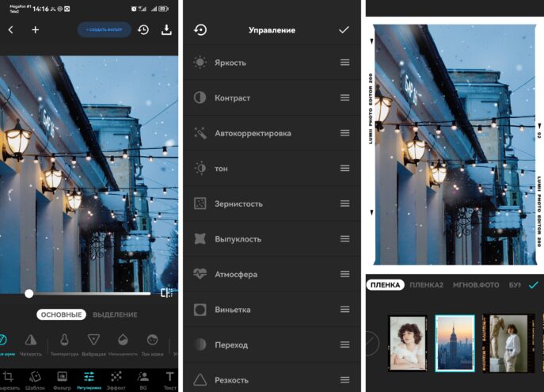Go back using the left chevron arrow
Viewport: 544px width, 392px height.
10,30
